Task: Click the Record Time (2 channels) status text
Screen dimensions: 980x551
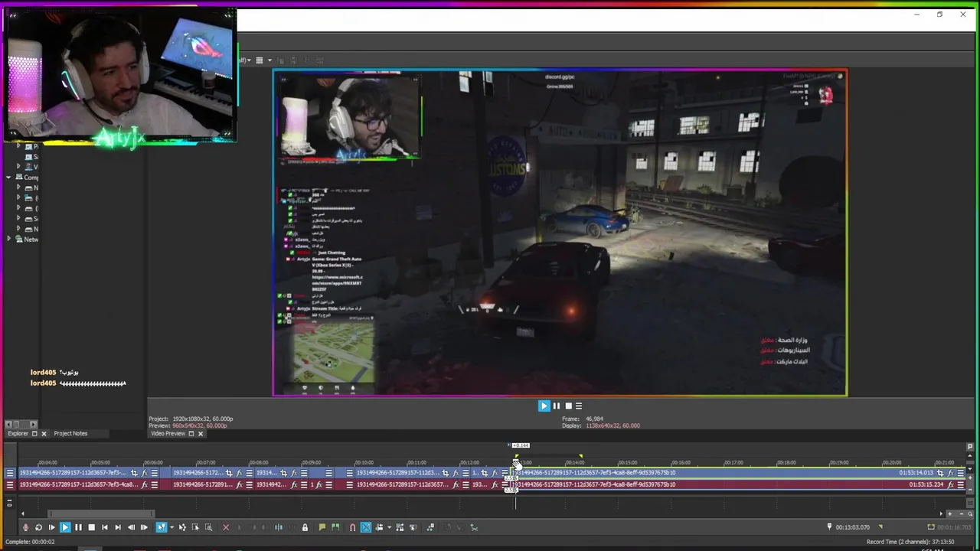Action: [x=910, y=542]
